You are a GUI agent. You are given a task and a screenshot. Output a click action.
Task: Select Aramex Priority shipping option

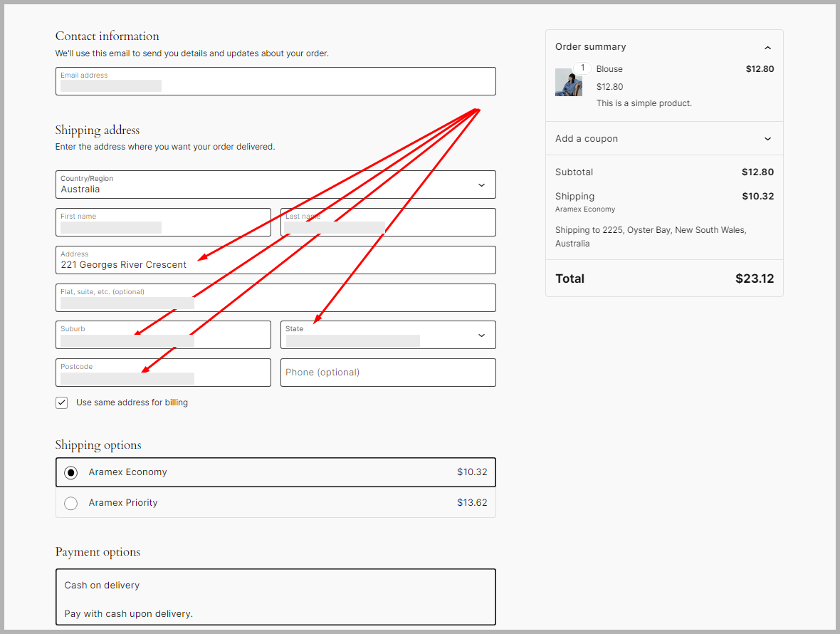70,504
